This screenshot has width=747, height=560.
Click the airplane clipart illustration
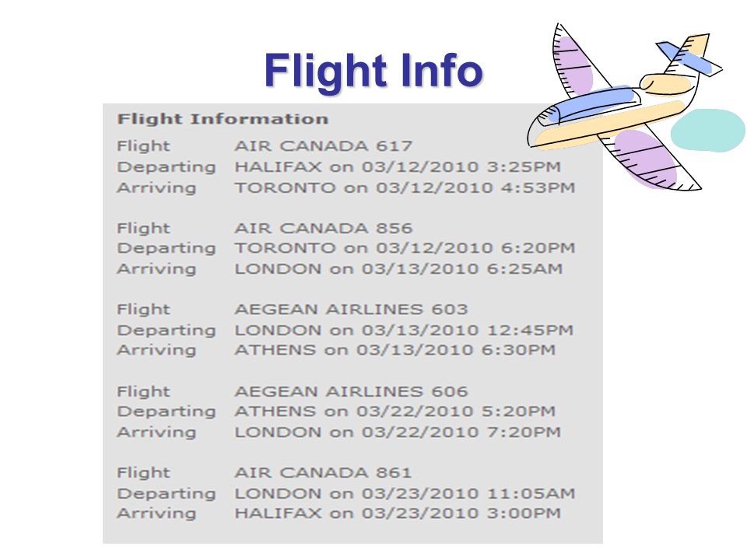tap(626, 107)
